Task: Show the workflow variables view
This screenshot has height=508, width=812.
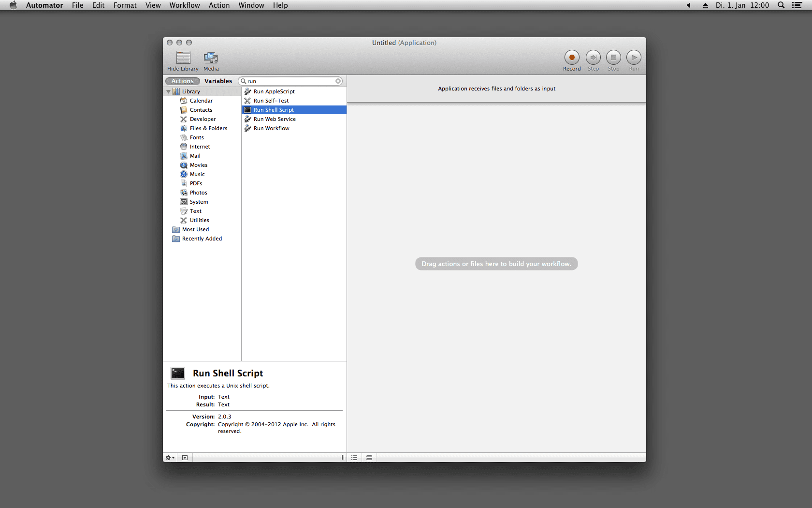Action: pyautogui.click(x=369, y=458)
